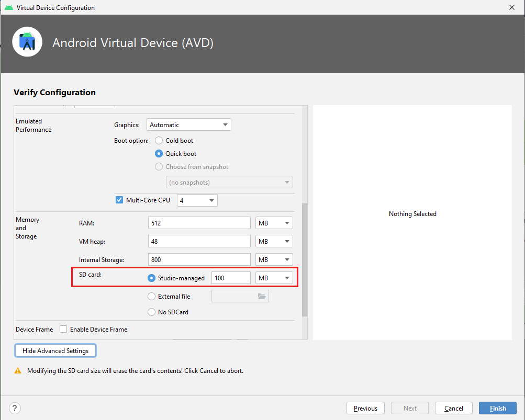Click the Android head title bar icon
Viewport: 525px width, 420px height.
pos(9,7)
